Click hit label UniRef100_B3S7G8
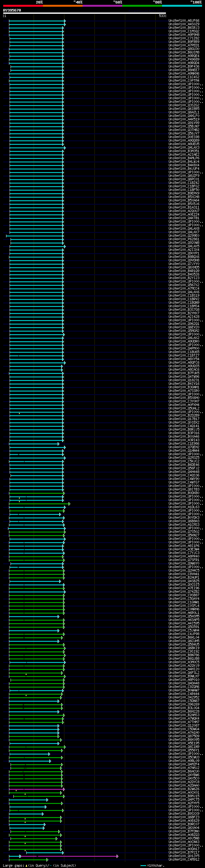Screen dimensions: 205x868 click(x=184, y=310)
